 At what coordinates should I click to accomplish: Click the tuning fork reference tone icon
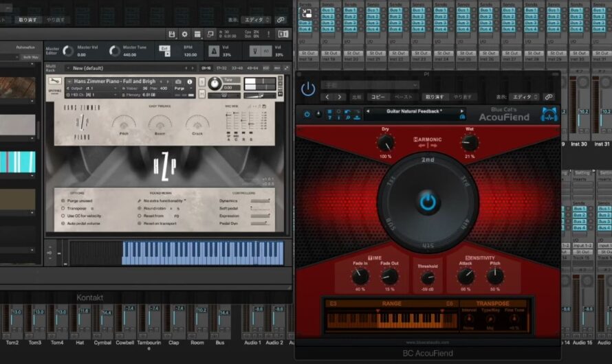click(255, 51)
